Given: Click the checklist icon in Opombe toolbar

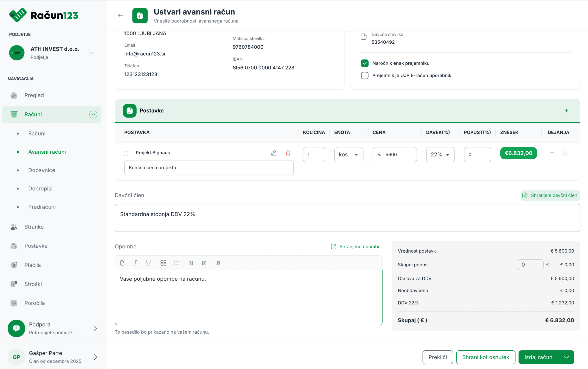Looking at the screenshot, I should tap(176, 263).
